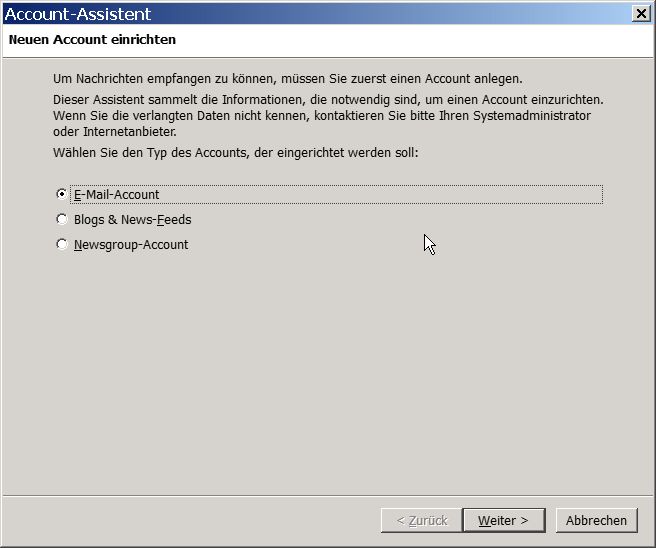
Task: Close the Account-Assistent dialog with X
Action: click(641, 13)
